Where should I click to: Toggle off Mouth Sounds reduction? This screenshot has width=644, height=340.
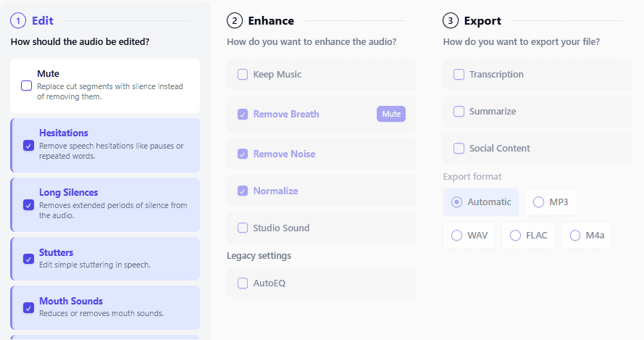(28, 307)
